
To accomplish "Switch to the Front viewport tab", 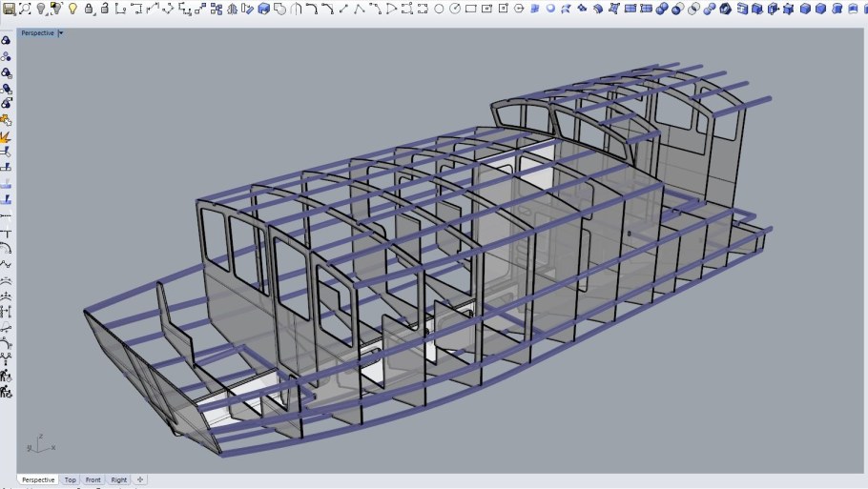I will (x=93, y=479).
